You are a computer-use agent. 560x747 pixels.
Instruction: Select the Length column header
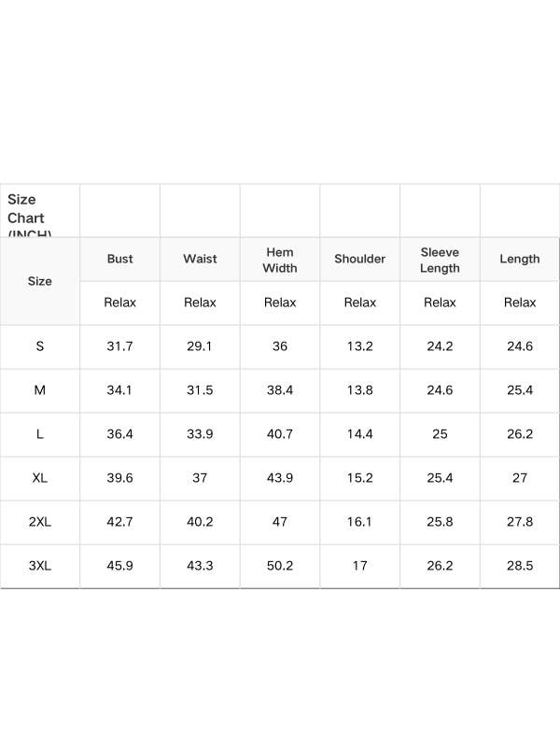click(520, 259)
